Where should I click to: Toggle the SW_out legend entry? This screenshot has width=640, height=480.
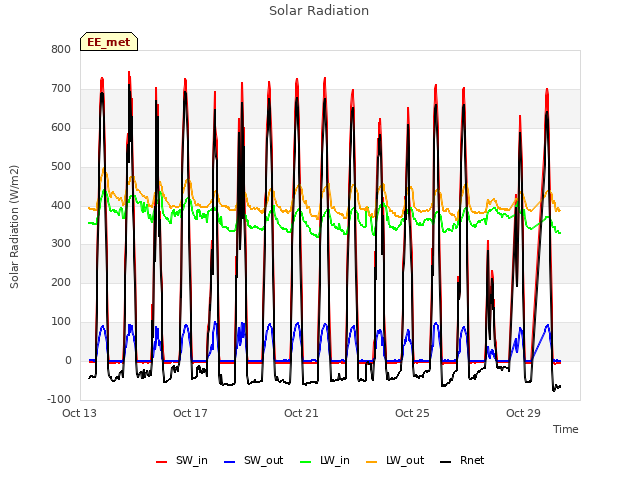(254, 460)
